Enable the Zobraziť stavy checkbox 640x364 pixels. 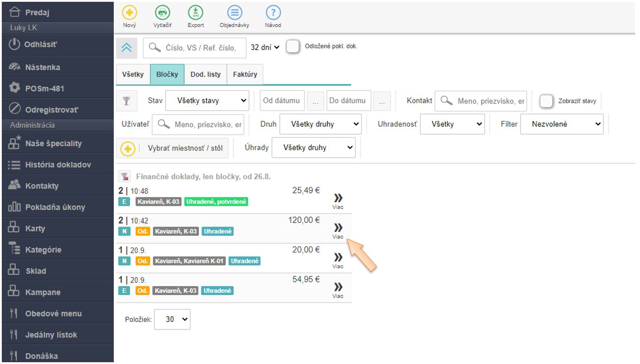pos(546,101)
